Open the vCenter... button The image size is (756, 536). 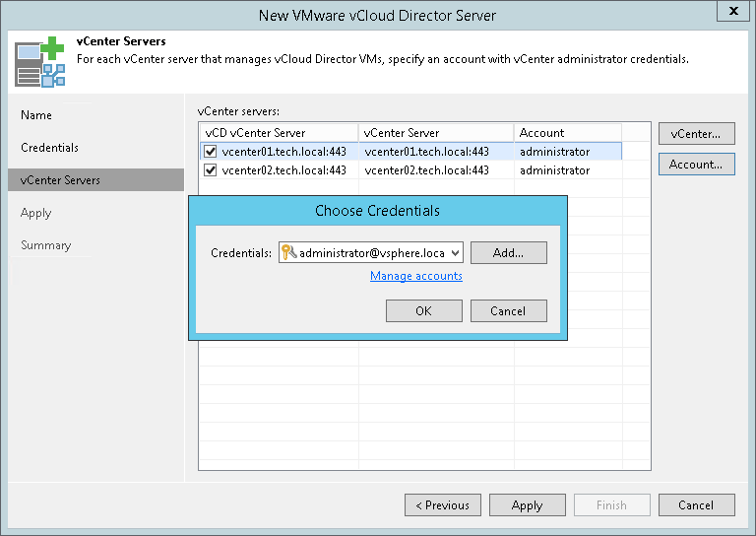(696, 133)
